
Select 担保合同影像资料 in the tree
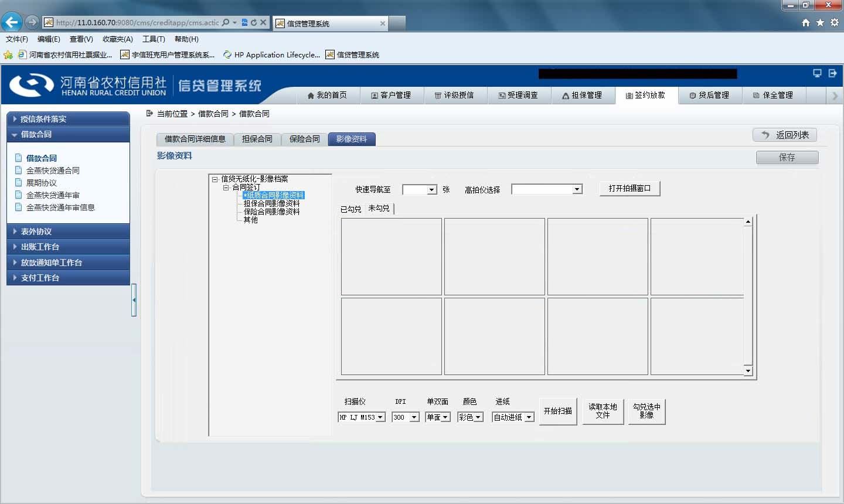click(x=271, y=203)
